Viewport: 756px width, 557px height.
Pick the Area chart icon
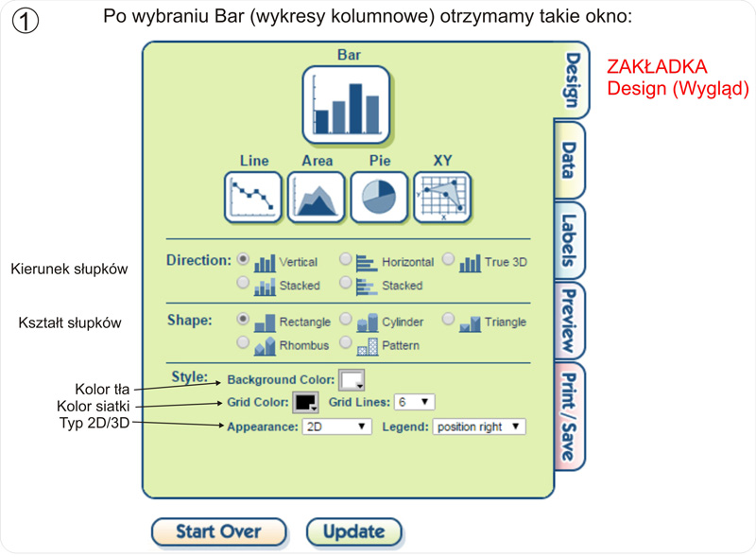(x=316, y=197)
